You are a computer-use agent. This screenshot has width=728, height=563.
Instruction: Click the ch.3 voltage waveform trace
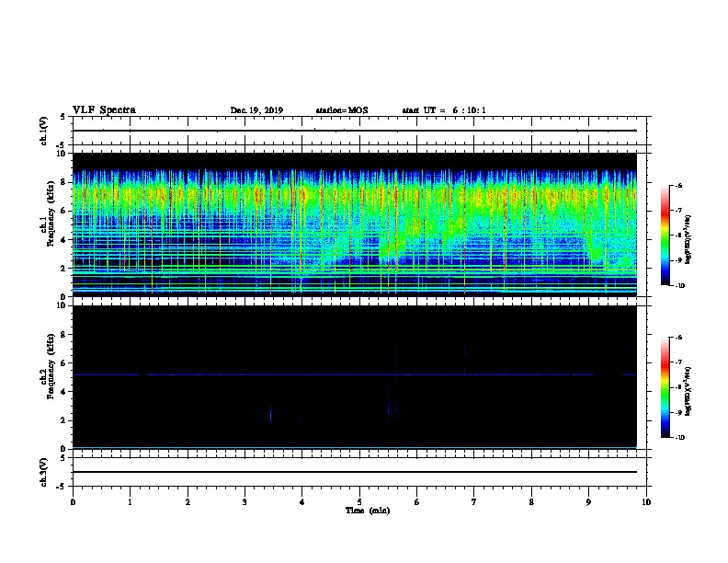coord(355,472)
